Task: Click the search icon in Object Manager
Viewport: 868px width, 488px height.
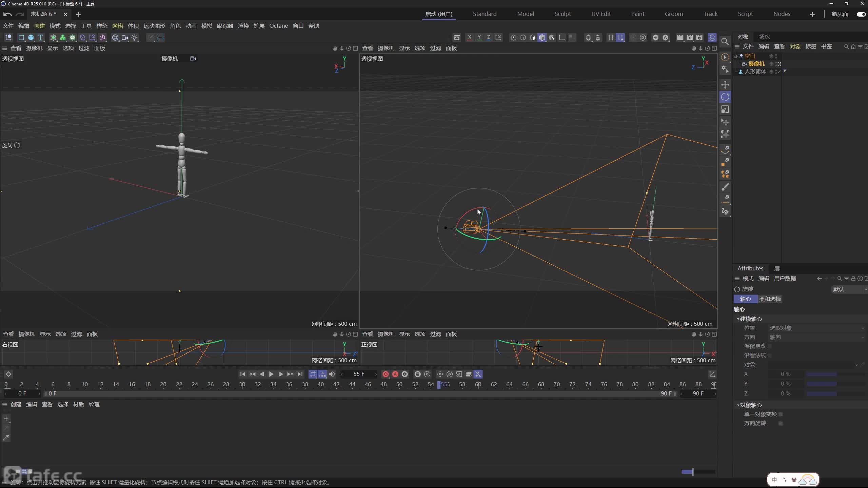Action: click(x=846, y=46)
